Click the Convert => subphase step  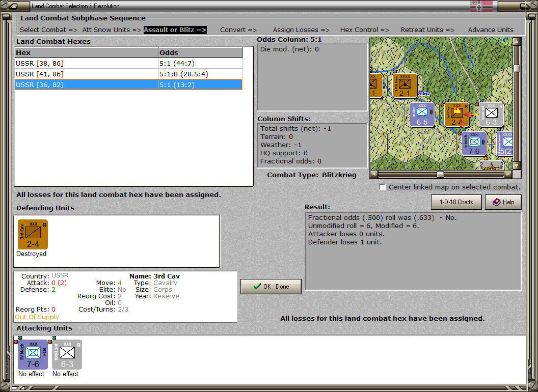[x=238, y=30]
